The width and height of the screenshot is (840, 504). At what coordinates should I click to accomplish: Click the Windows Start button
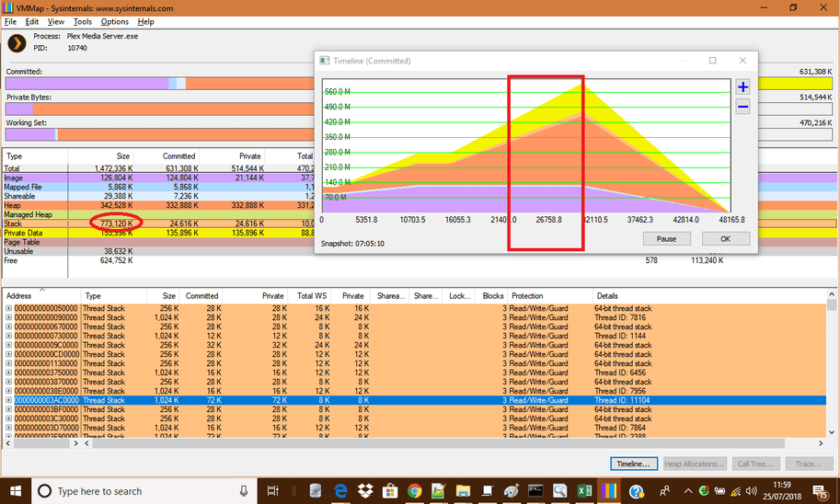coord(16,491)
